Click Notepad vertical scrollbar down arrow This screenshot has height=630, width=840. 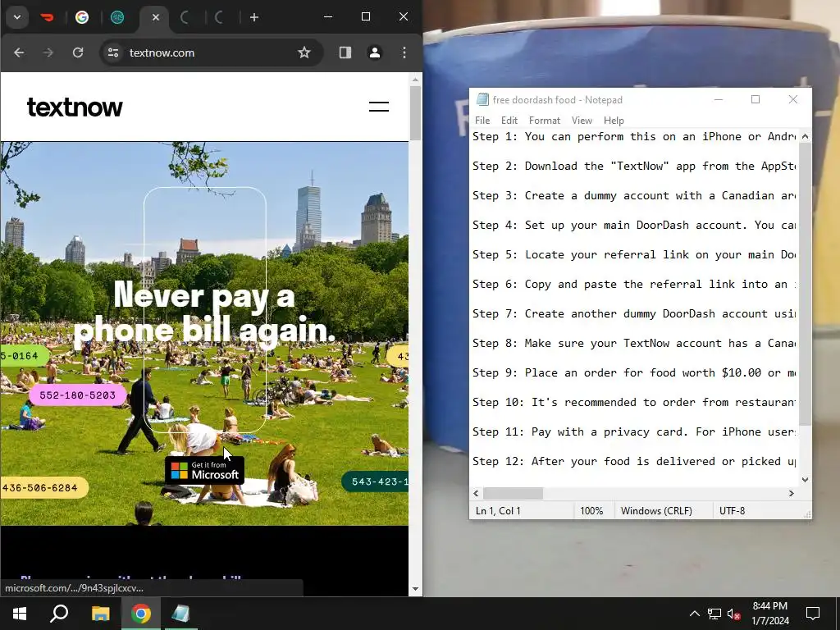click(x=805, y=479)
